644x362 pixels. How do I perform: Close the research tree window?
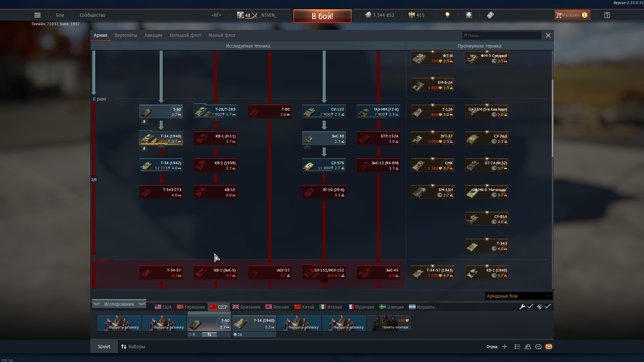coord(548,36)
